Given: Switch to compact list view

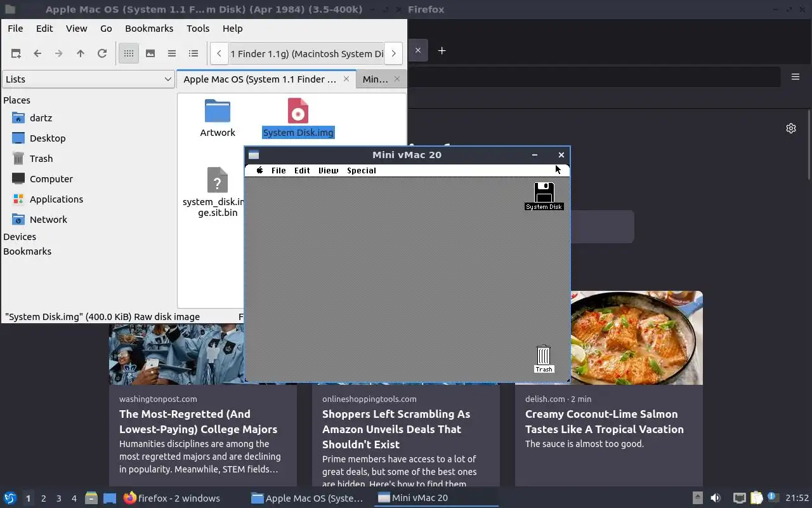Looking at the screenshot, I should coord(172,53).
